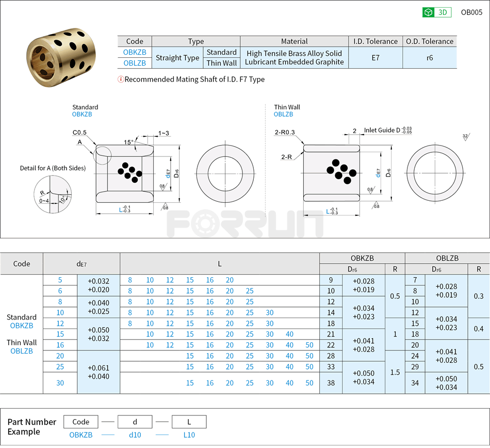Screen dimensions: 490x448
Task: Click the Standard bushing cross-section drawing
Action: (125, 174)
